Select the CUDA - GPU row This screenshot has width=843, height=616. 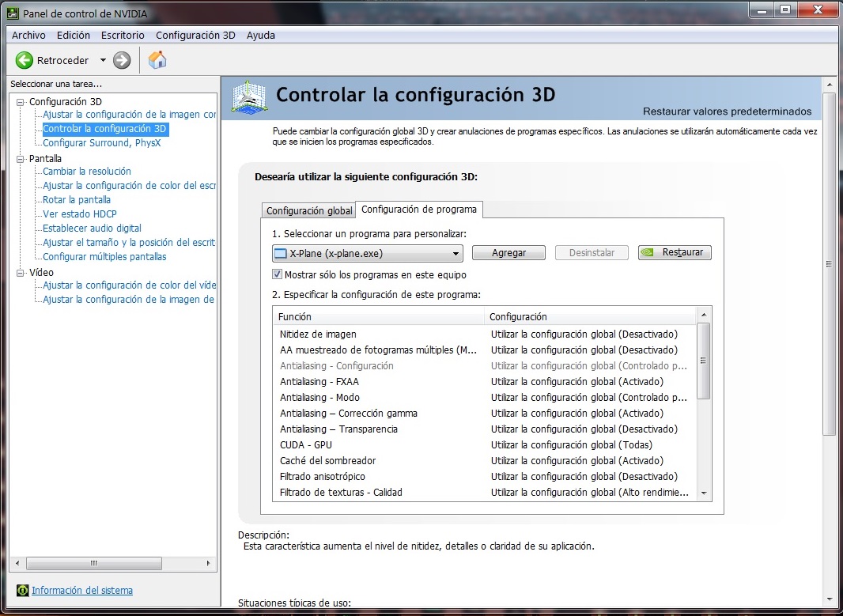click(x=485, y=445)
